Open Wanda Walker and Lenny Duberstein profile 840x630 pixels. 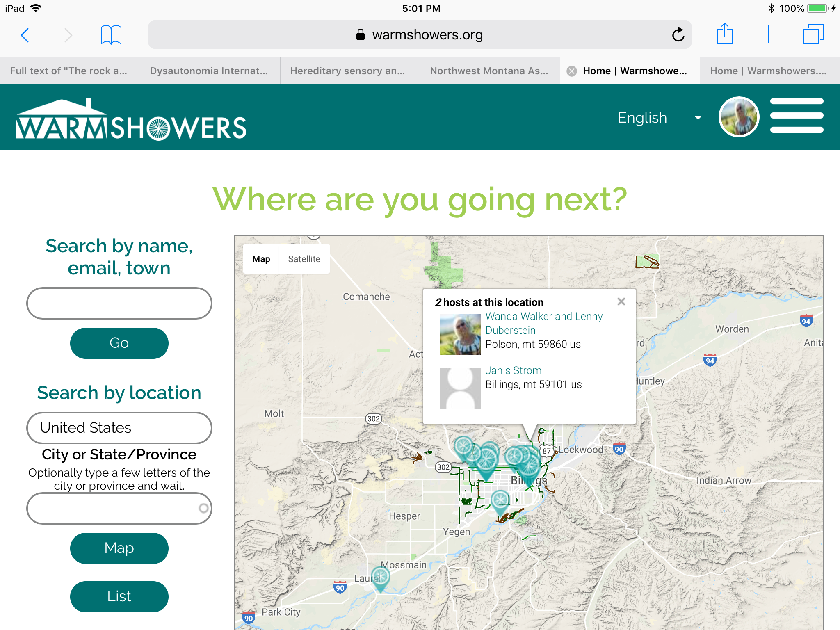544,323
